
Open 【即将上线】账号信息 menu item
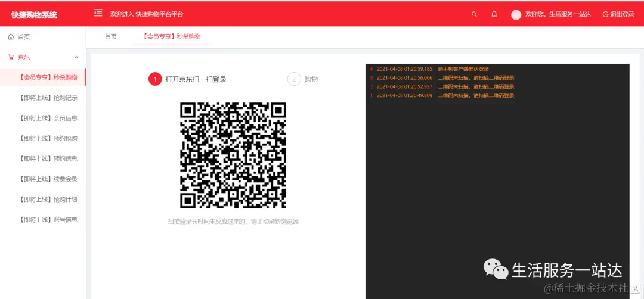(x=48, y=219)
